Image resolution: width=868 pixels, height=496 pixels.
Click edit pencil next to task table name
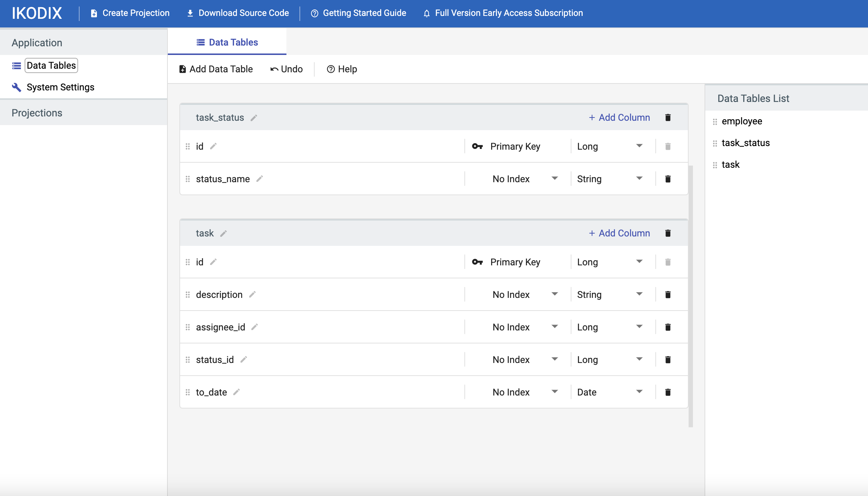[224, 234]
